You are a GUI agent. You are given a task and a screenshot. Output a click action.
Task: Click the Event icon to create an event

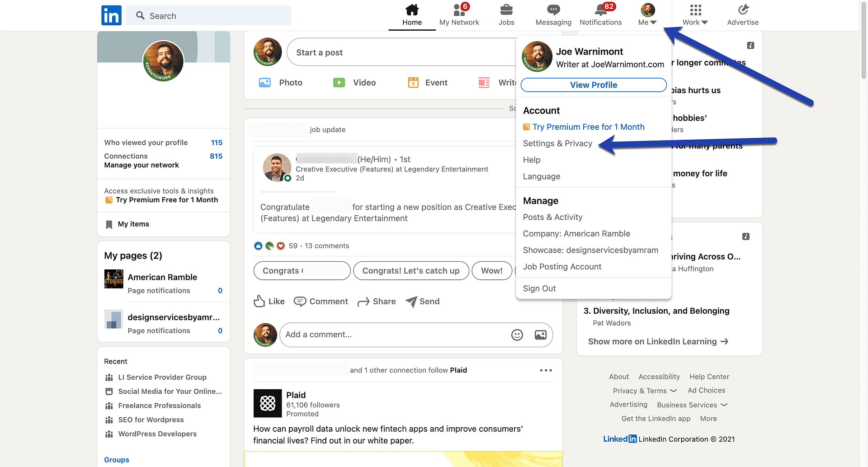[x=413, y=82]
